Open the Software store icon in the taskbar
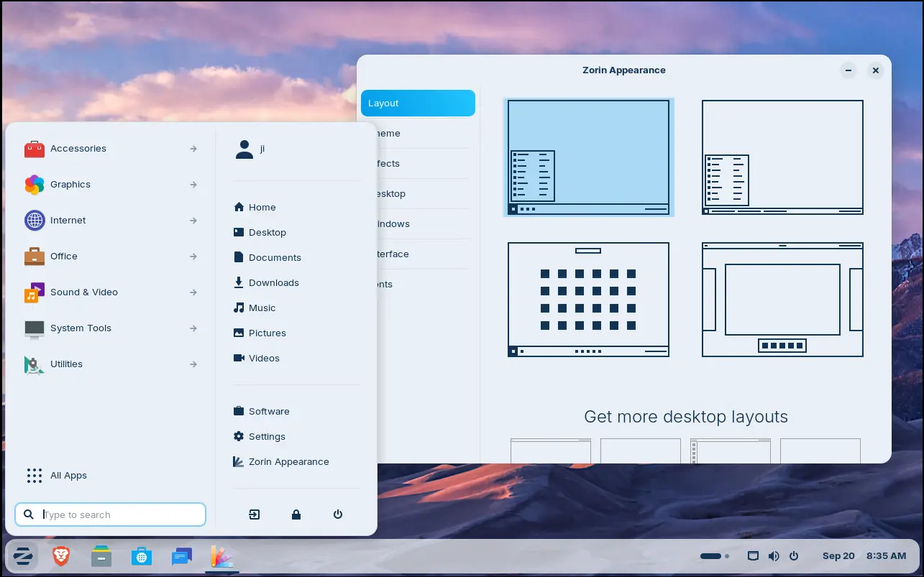This screenshot has width=924, height=577. 142,555
